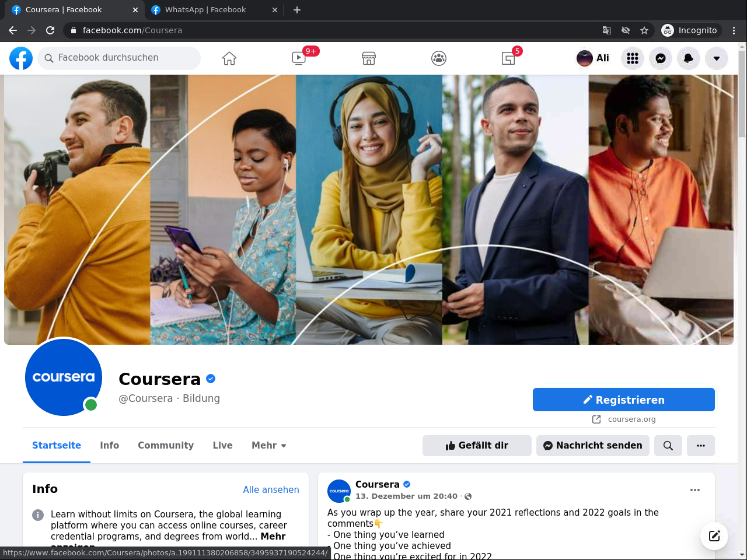
Task: Go back in browser history
Action: 13,30
